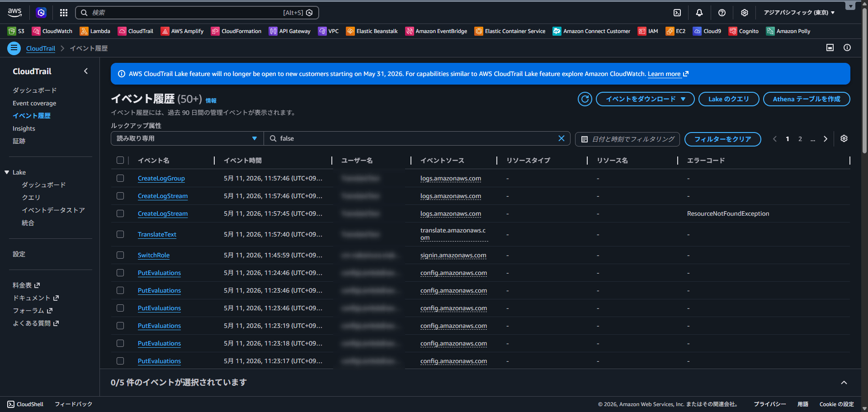Screen dimensions: 868x412
Task: Open the region selector 'アジアパシフィック (東京)'
Action: click(x=799, y=13)
